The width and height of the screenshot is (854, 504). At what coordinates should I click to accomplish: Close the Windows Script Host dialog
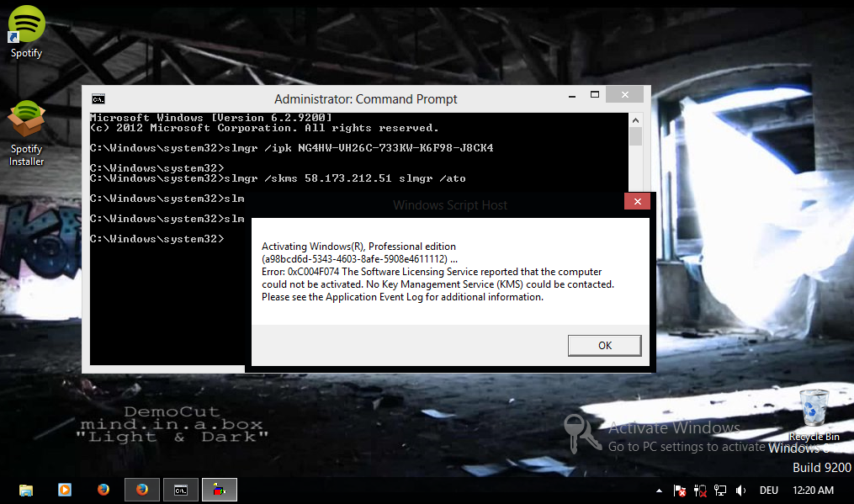pos(637,202)
